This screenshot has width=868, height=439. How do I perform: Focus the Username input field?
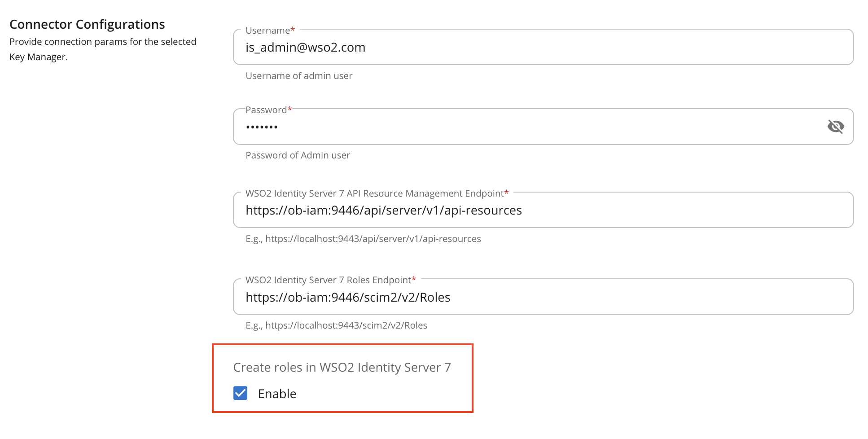point(543,47)
